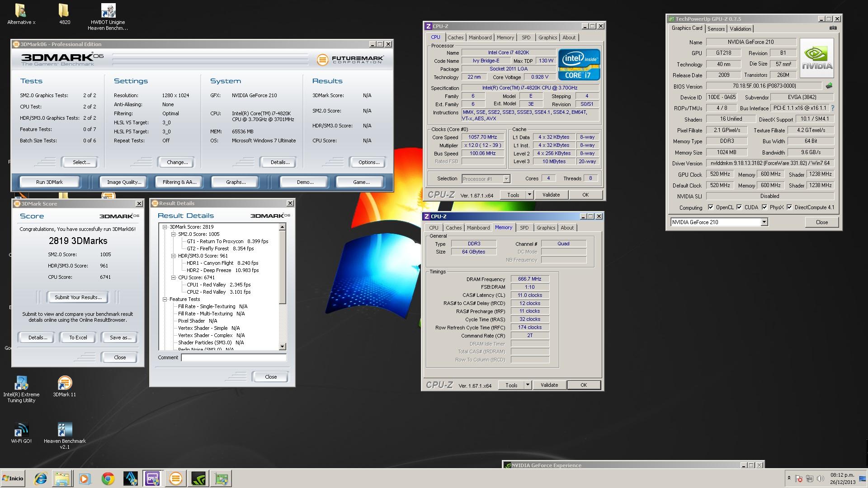
Task: Launch Heaven Benchmark v2.1 desktop shortcut
Action: coord(65,436)
